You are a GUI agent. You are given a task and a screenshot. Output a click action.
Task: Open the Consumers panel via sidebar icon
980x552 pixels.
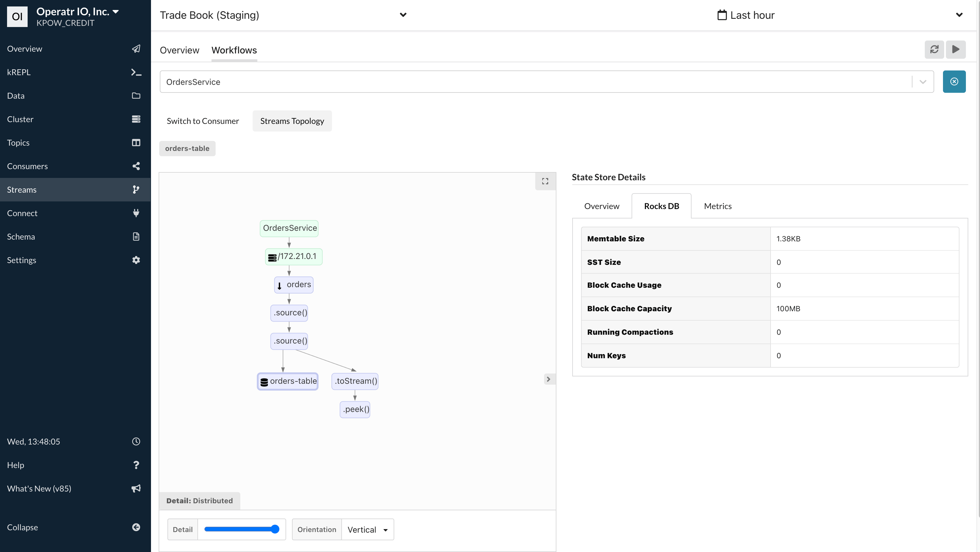pyautogui.click(x=136, y=166)
